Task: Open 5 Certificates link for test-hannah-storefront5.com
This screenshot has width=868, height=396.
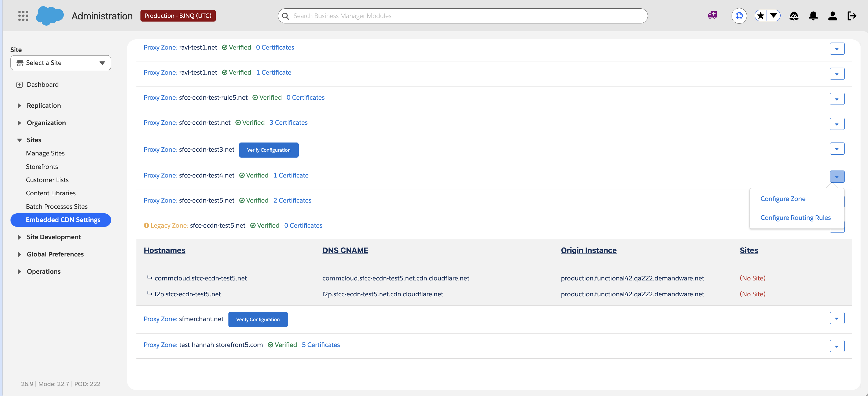Action: (x=321, y=345)
